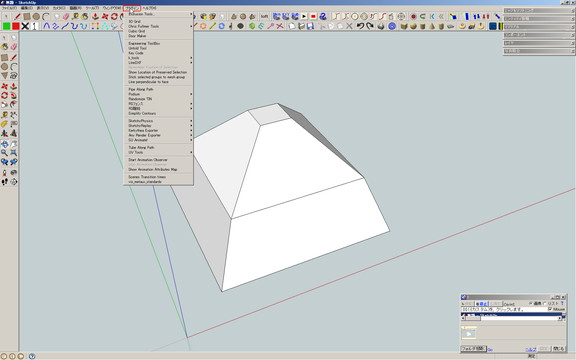Select the Circle tool in left toolbar
The height and width of the screenshot is (360, 576).
tap(4, 67)
